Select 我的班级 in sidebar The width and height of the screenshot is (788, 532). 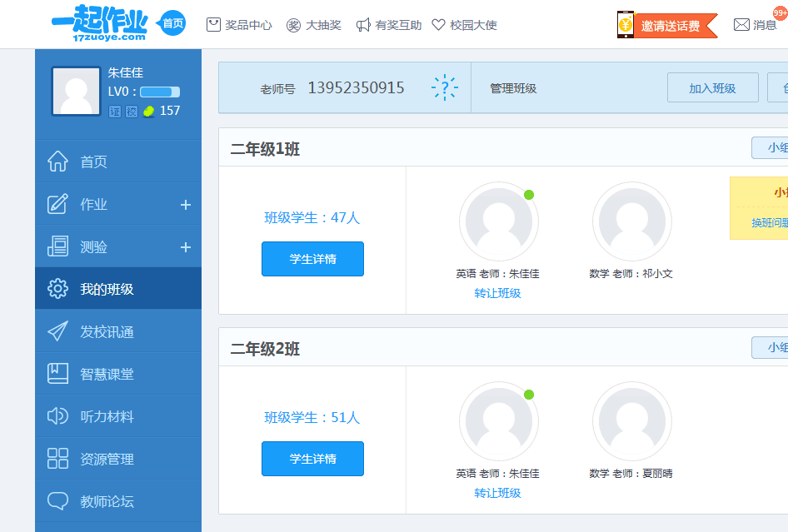(x=118, y=289)
